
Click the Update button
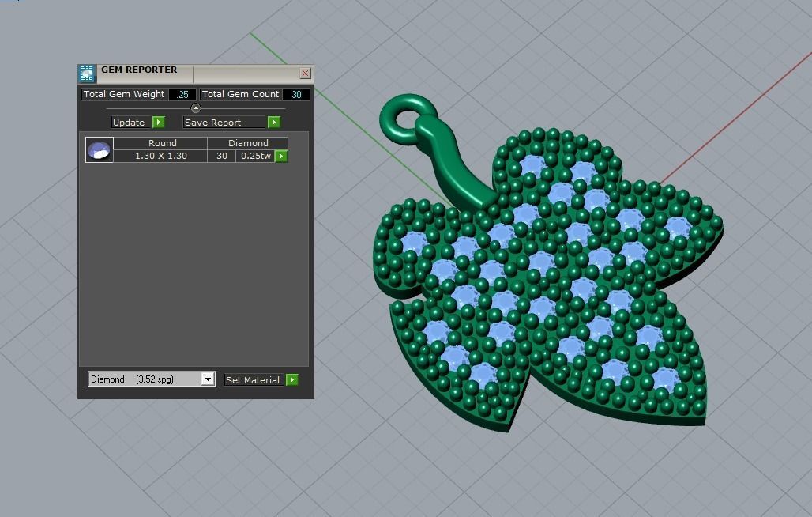coord(132,123)
